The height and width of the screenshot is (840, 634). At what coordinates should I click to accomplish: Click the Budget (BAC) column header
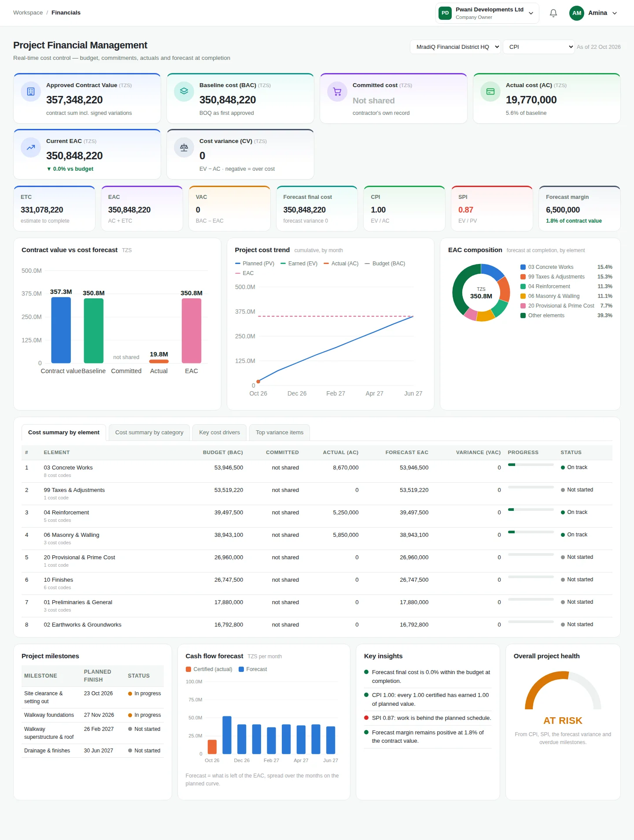click(223, 452)
